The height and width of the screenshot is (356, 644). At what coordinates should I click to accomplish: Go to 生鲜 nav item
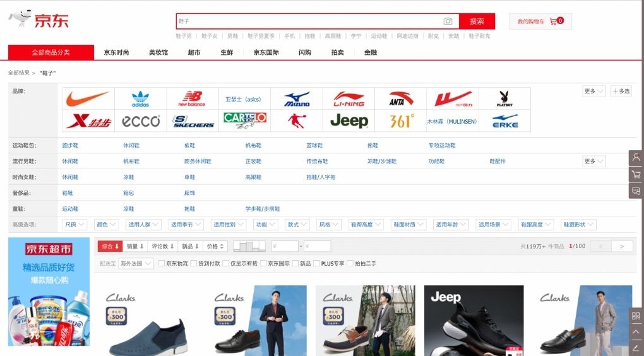tap(227, 52)
